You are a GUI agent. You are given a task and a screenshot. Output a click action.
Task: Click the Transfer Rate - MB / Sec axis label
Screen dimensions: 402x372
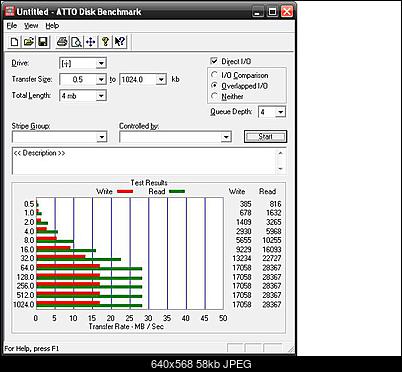tap(126, 326)
